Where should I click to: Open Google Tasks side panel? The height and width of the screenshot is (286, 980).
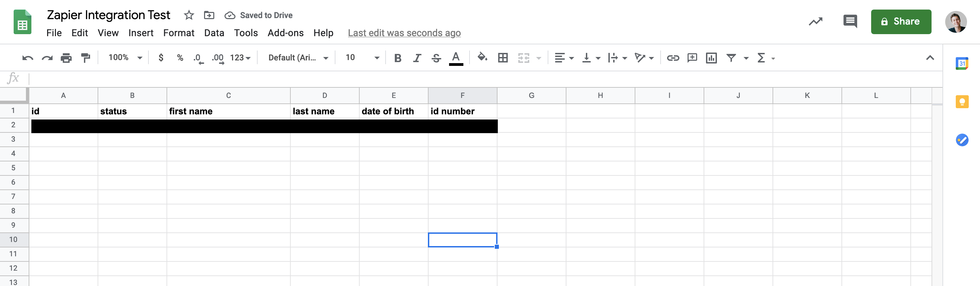pos(962,140)
